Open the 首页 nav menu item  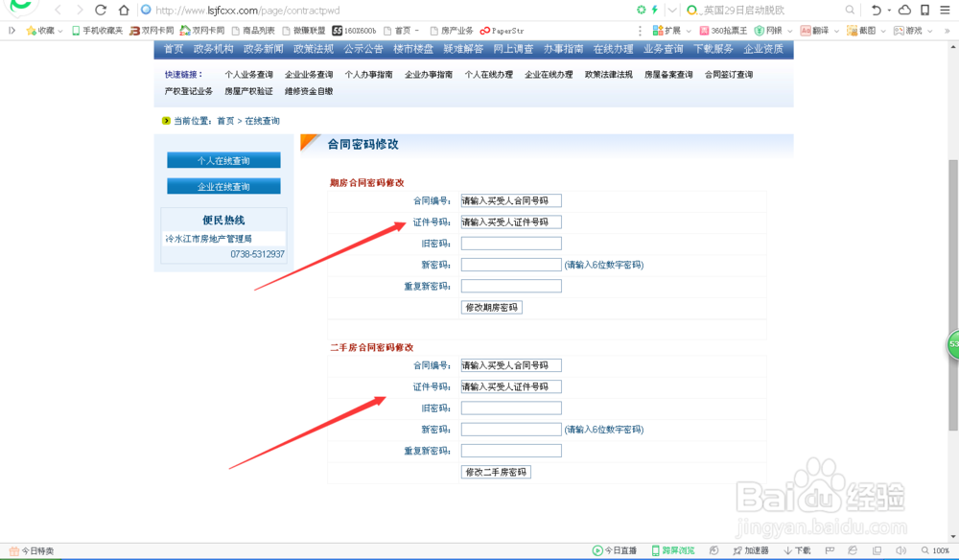click(x=174, y=49)
